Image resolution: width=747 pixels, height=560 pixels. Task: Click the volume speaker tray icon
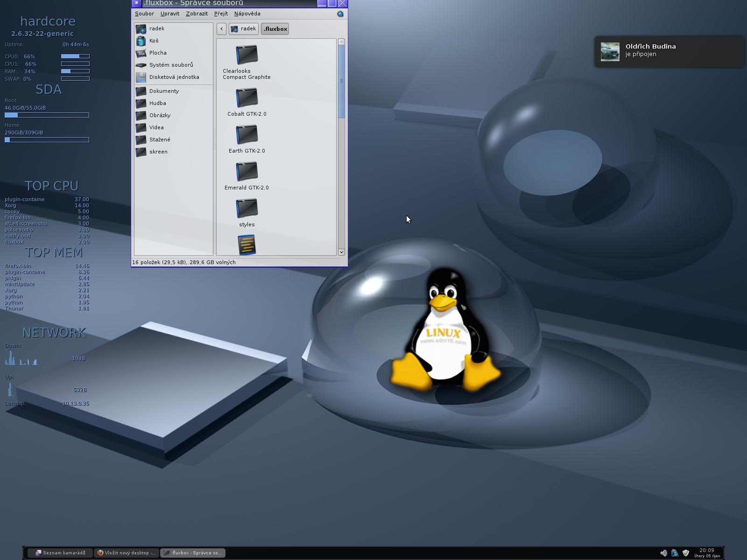point(663,553)
